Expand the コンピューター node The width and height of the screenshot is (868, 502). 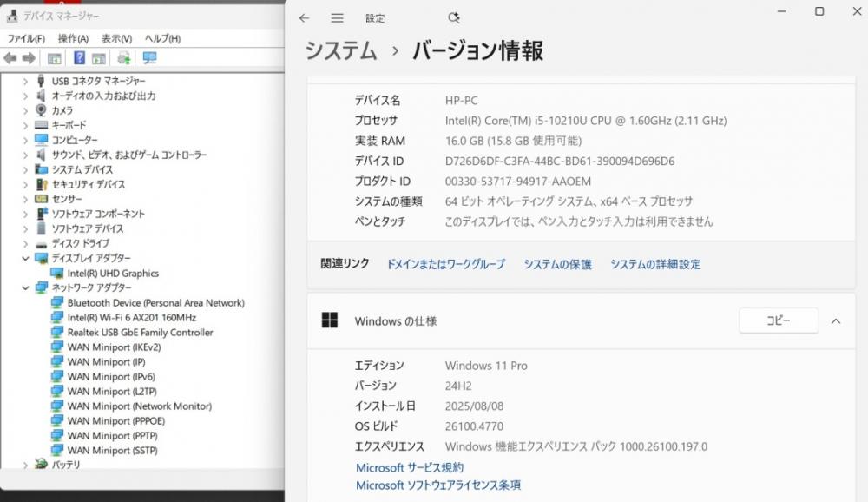[x=25, y=140]
